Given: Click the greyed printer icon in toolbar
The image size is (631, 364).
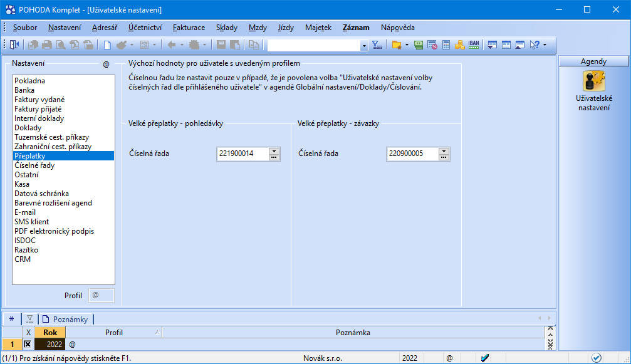Looking at the screenshot, I should pos(47,44).
